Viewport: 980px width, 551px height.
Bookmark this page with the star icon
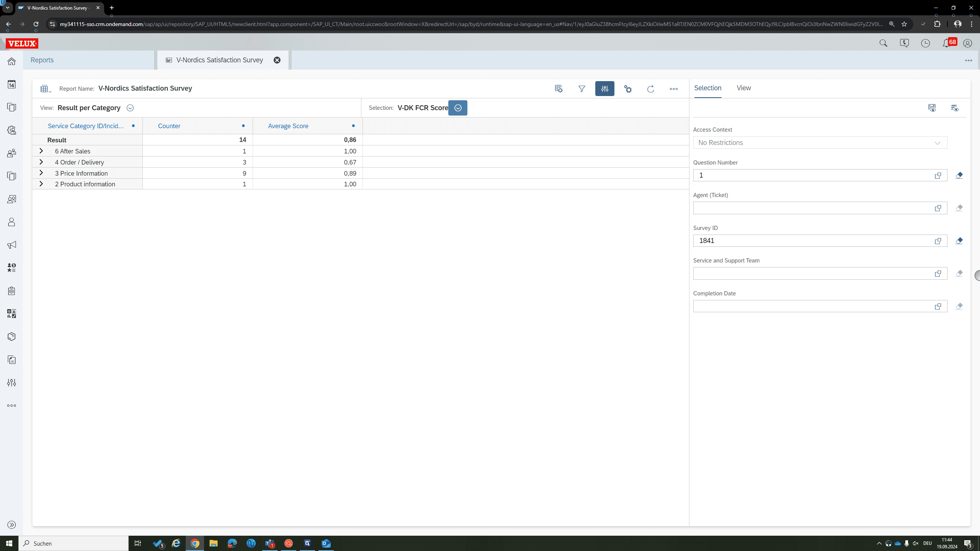904,24
